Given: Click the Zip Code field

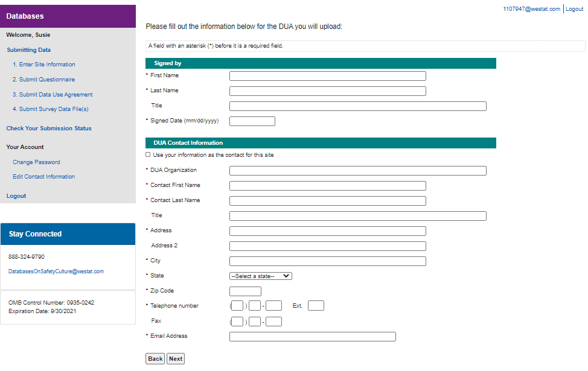Looking at the screenshot, I should tap(245, 291).
